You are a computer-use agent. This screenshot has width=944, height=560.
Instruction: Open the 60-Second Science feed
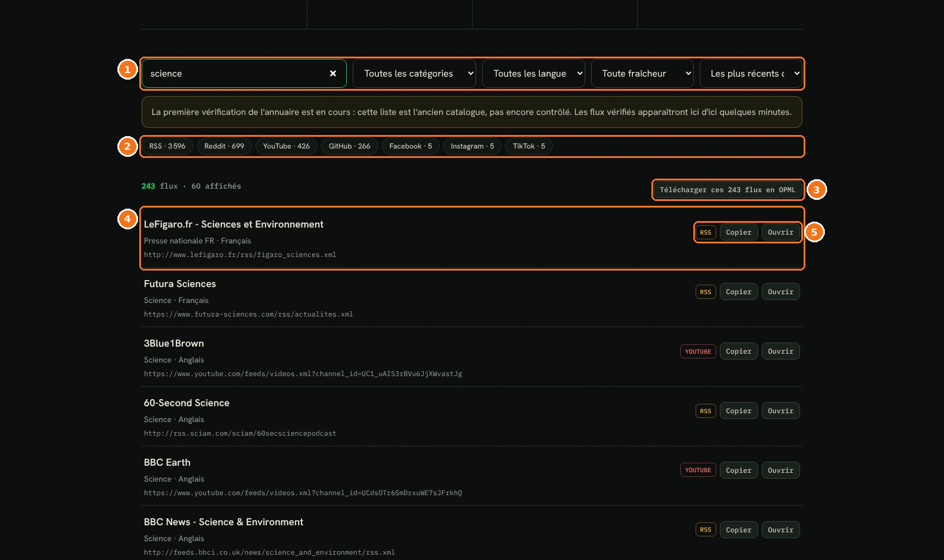781,411
